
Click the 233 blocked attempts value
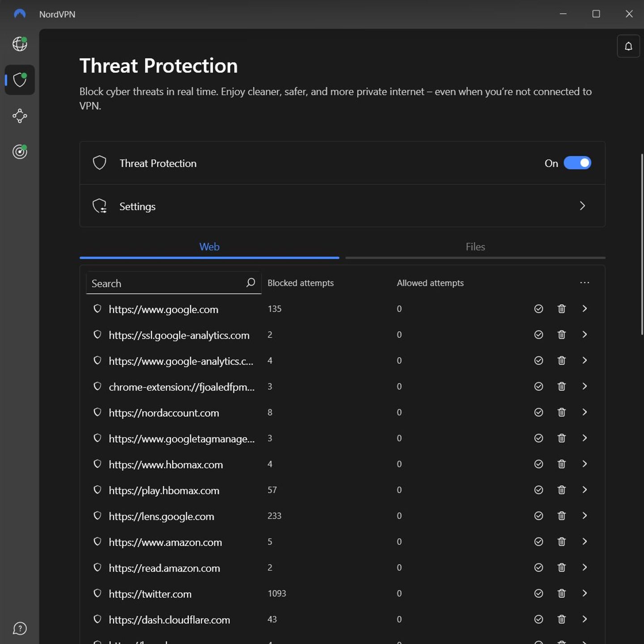pyautogui.click(x=275, y=516)
